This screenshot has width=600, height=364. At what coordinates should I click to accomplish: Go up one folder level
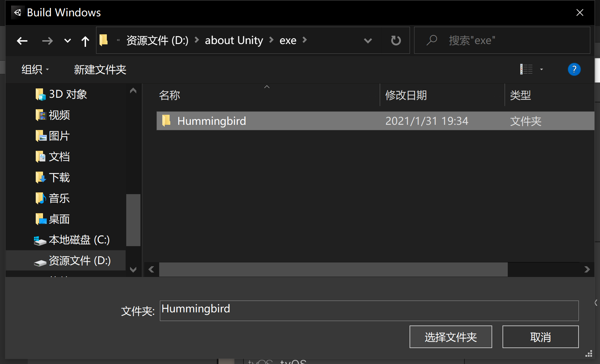[85, 41]
